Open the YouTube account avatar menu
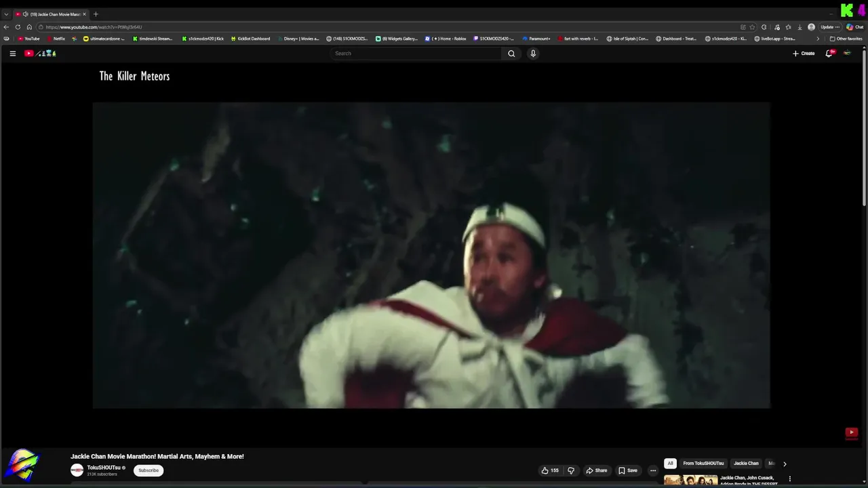Screen dimensions: 868x488 point(847,54)
